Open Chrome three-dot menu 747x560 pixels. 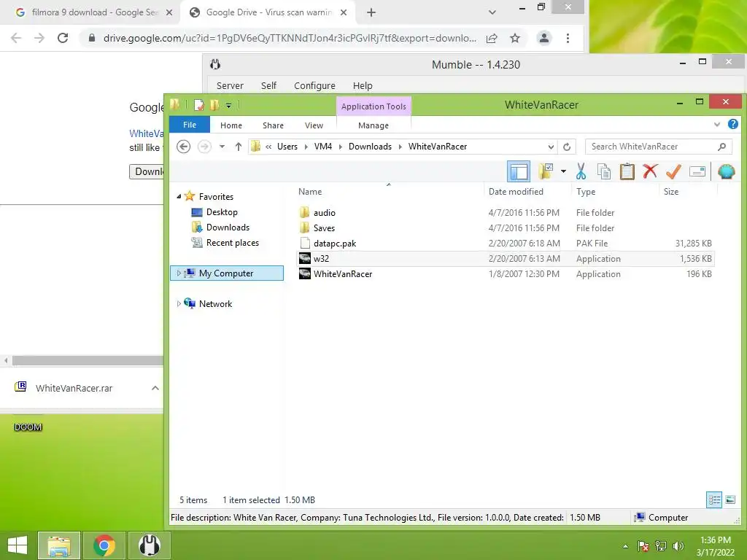(568, 38)
